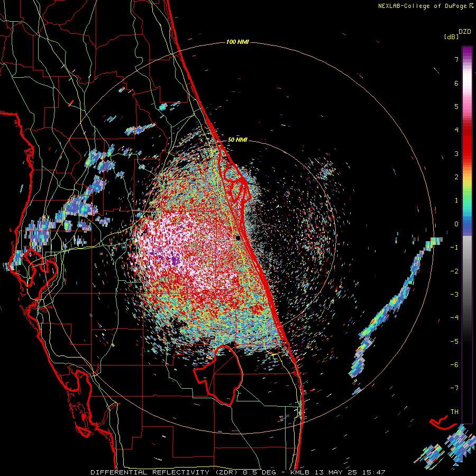This screenshot has height=476, width=476.
Task: Click the 1 value on the color scale
Action: (456, 200)
